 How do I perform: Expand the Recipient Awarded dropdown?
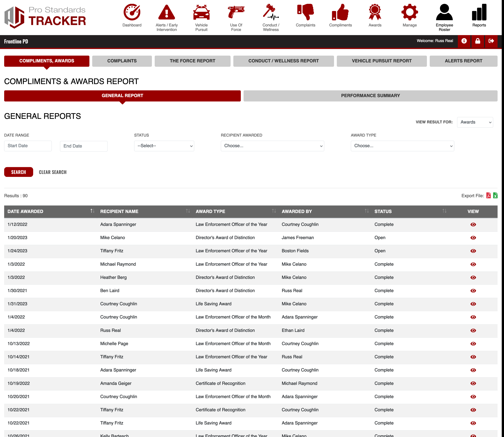click(x=272, y=146)
